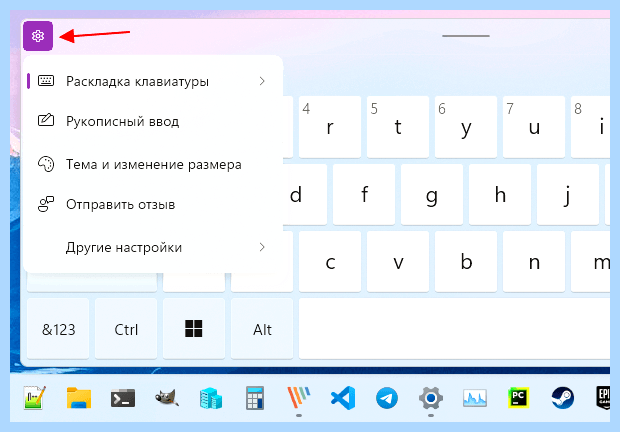Tap the space bar key
This screenshot has width=620, height=432.
click(x=454, y=329)
